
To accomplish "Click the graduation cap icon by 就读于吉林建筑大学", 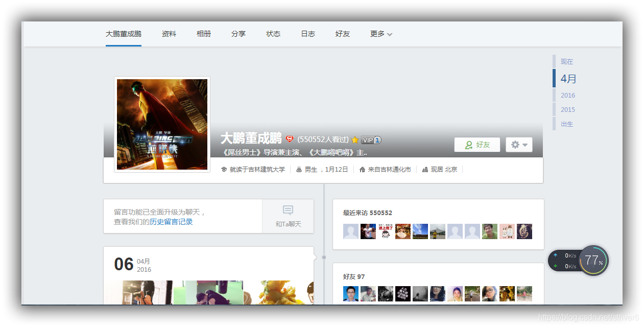I will tap(224, 169).
